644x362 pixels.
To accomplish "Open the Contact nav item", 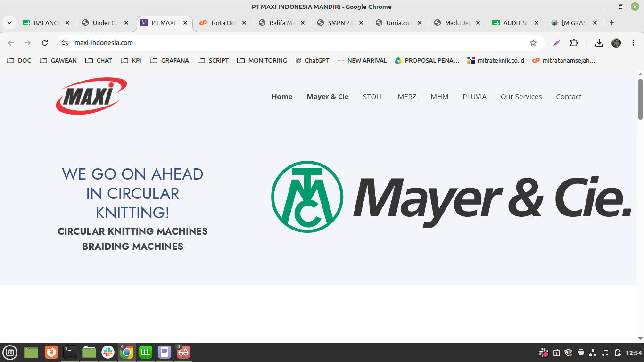I will (x=569, y=97).
